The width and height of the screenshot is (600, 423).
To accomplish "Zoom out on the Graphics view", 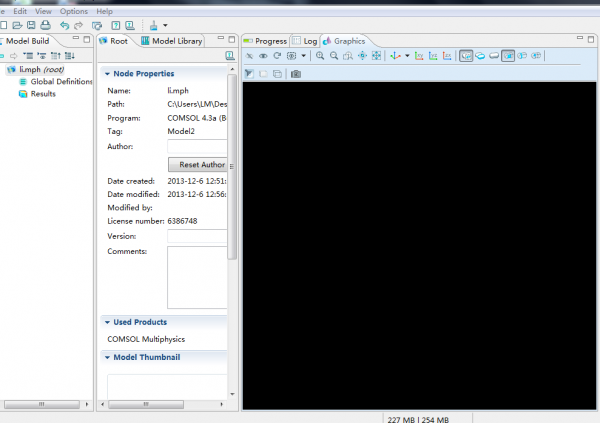I will click(334, 56).
